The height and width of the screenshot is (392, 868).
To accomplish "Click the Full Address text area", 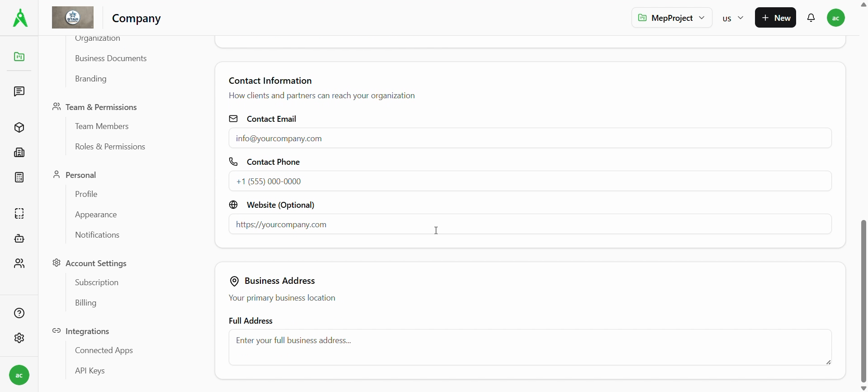I will [530, 347].
